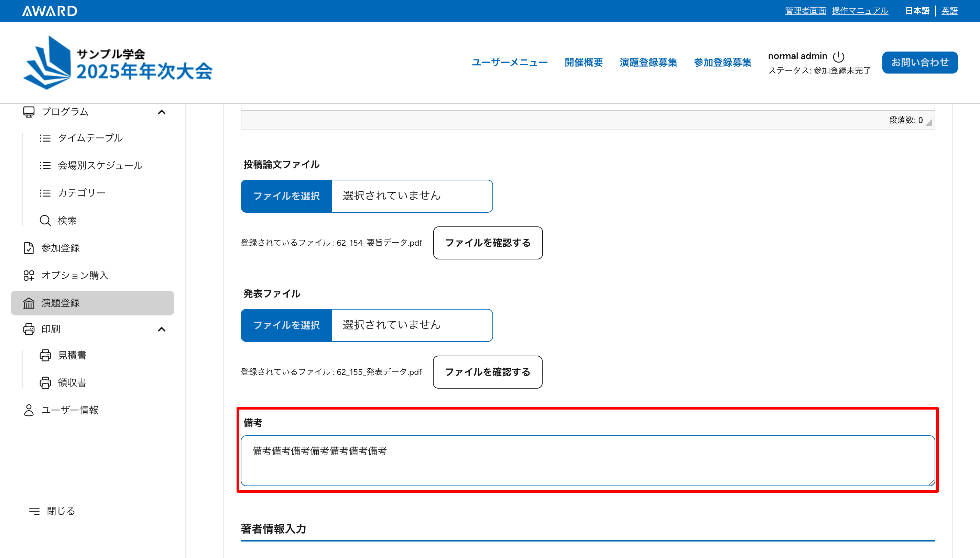The image size is (980, 558).
Task: Click ファイルを選択 under 投稿論文ファイル
Action: pyautogui.click(x=286, y=196)
